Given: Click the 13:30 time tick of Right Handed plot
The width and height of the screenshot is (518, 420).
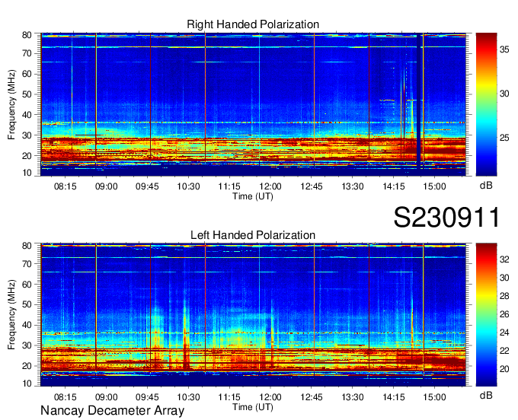Looking at the screenshot, I should [353, 186].
